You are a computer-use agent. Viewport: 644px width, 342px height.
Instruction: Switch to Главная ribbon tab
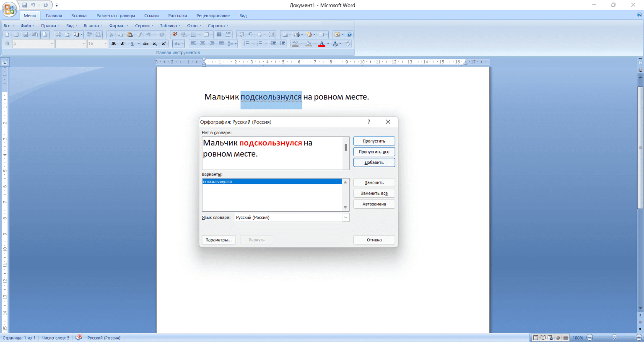coord(54,16)
